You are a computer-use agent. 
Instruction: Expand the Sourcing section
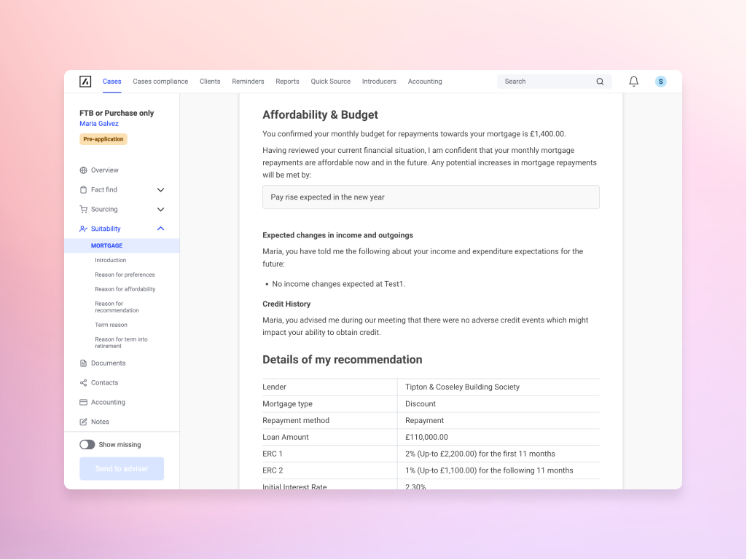tap(160, 210)
